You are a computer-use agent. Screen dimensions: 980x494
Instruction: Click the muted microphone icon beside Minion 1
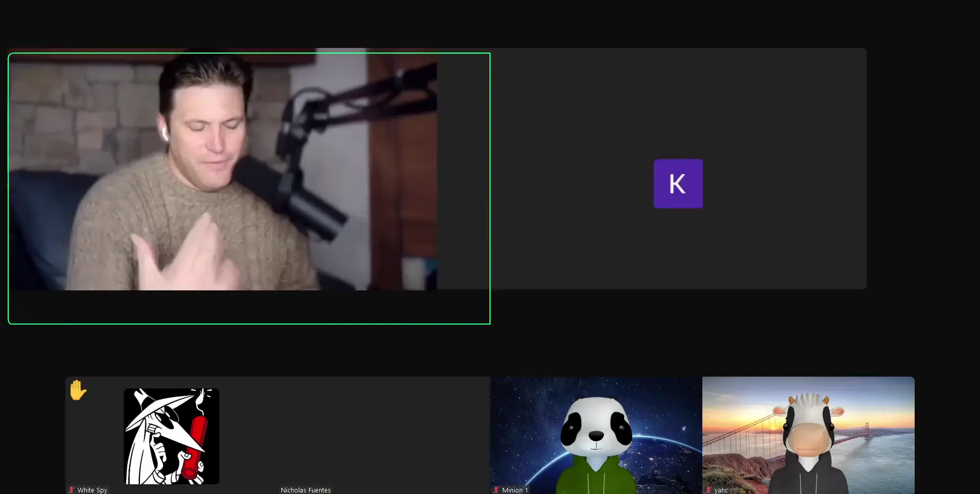point(497,490)
